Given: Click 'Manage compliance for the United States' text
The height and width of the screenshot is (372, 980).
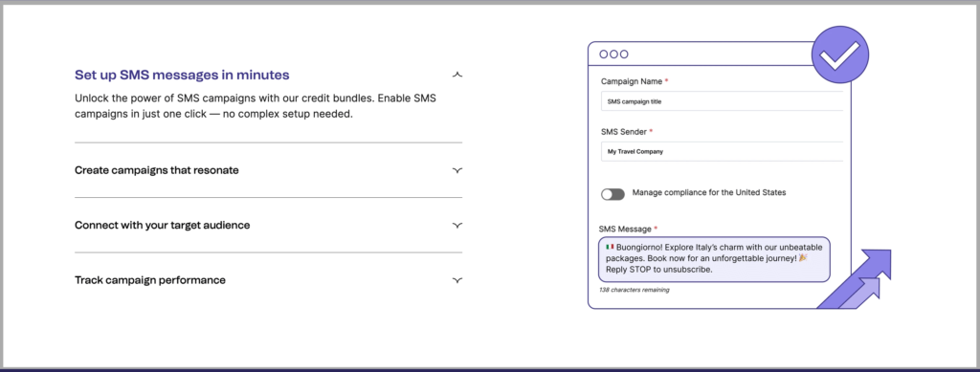Looking at the screenshot, I should (709, 192).
